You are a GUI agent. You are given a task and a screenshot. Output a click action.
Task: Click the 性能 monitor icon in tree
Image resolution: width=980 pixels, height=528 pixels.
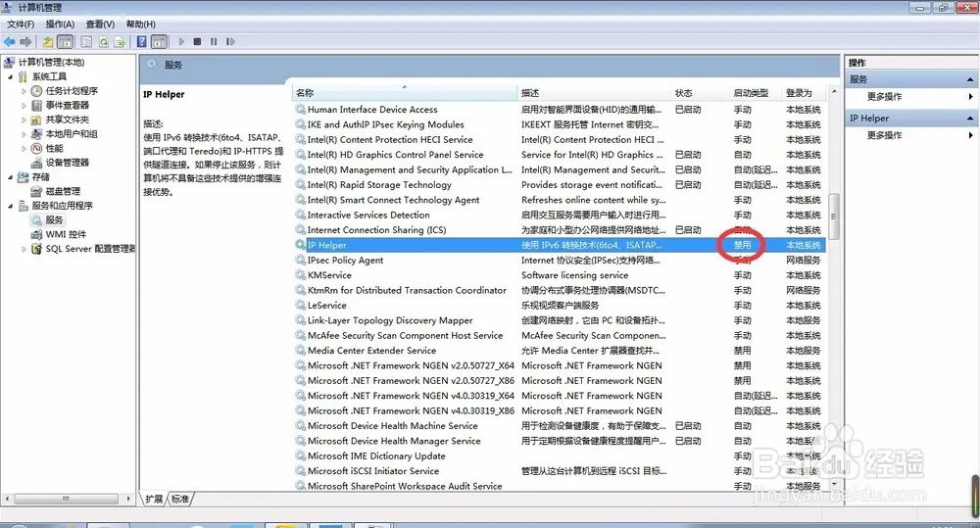coord(37,148)
